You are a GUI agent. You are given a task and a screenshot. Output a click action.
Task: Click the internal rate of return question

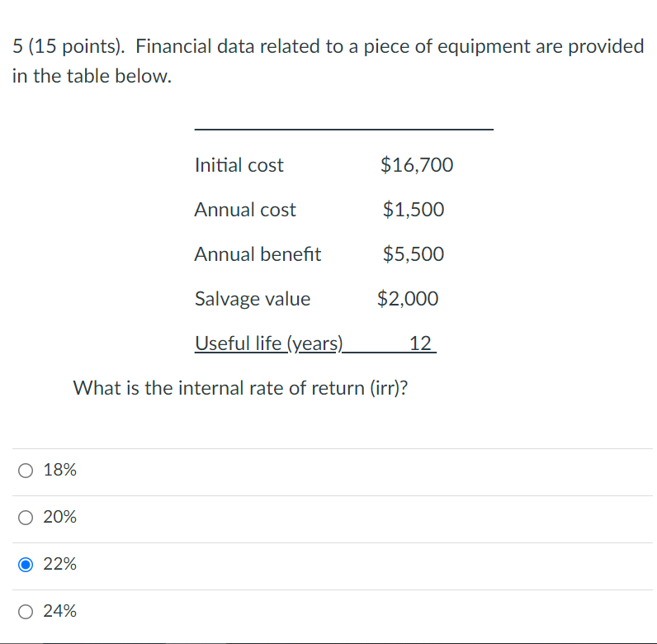point(240,387)
